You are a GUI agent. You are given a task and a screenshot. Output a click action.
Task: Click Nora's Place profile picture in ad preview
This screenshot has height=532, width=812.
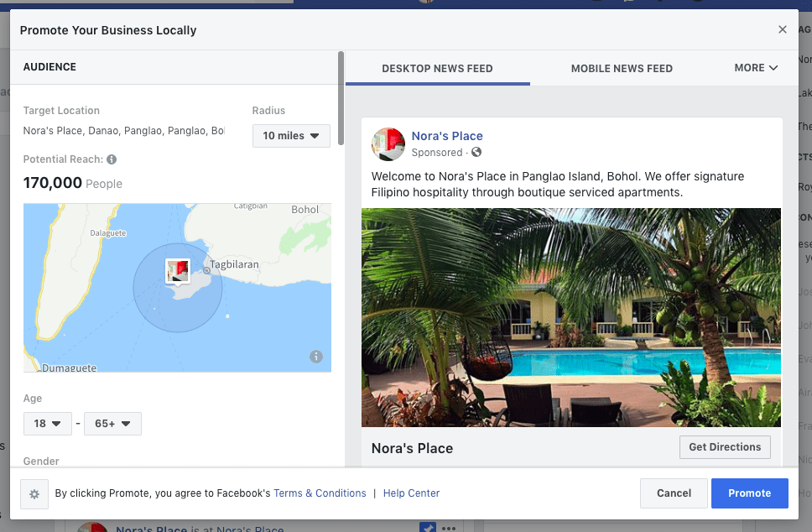click(x=388, y=144)
